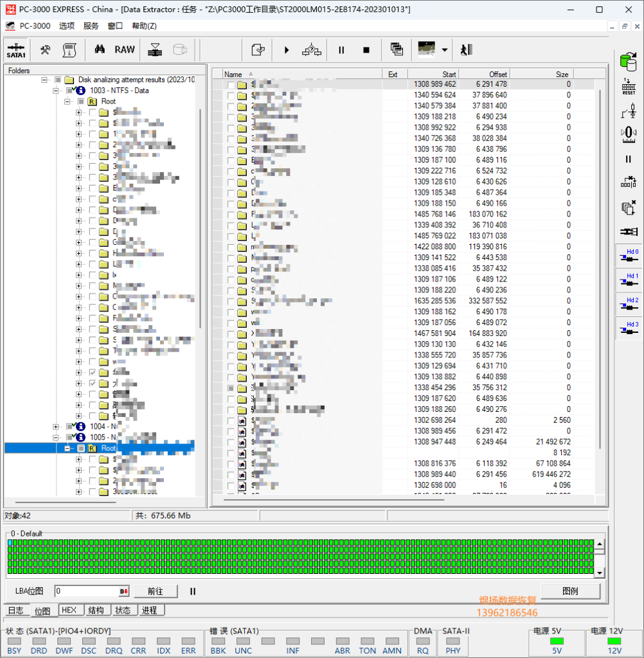Click the power switch circuit icon in the sidebar
The width and height of the screenshot is (644, 658).
[629, 111]
